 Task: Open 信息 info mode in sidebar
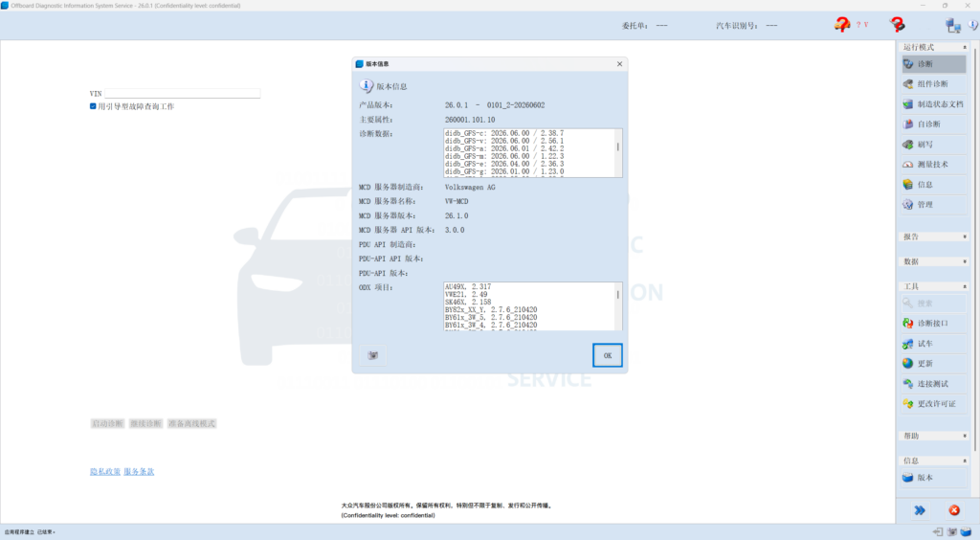(934, 185)
